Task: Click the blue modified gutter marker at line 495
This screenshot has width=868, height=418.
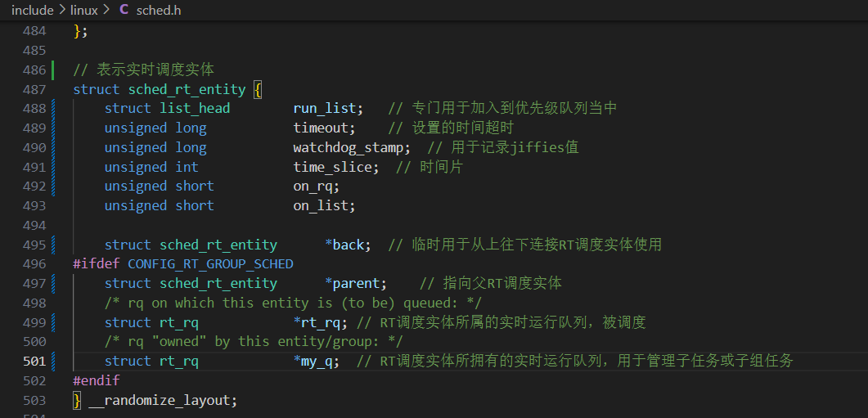Action: (x=53, y=245)
